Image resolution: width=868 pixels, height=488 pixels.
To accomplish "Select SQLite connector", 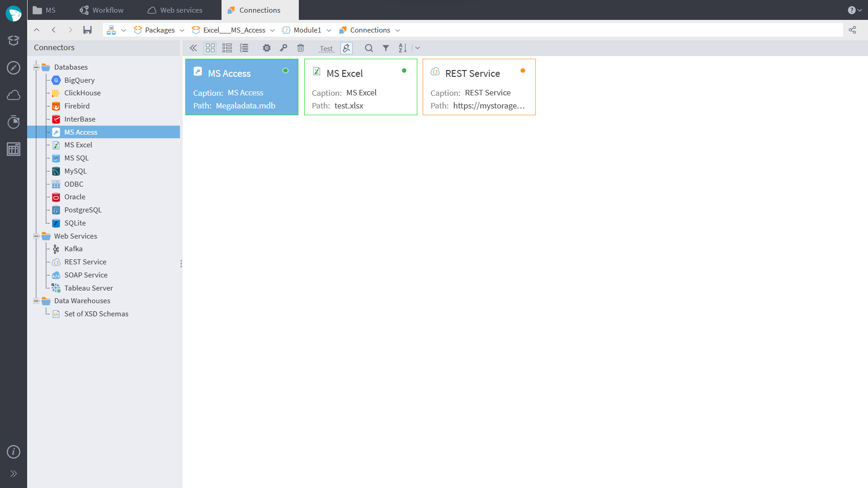I will point(75,223).
